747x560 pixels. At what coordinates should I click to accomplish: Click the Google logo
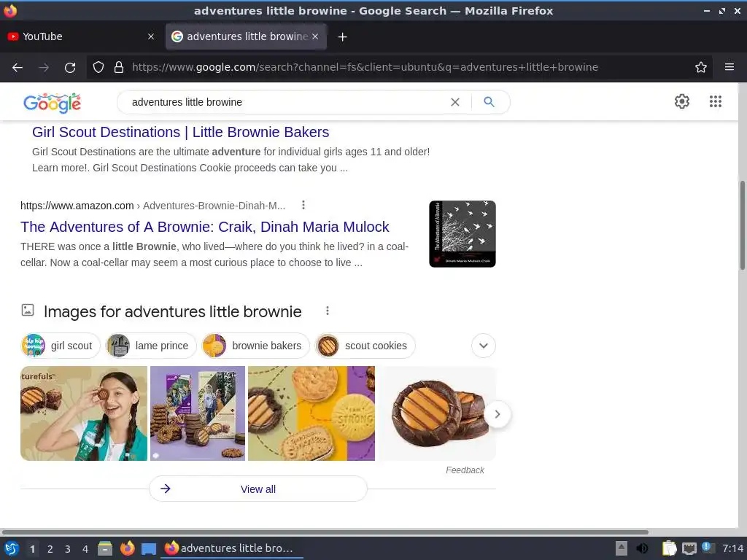point(53,102)
